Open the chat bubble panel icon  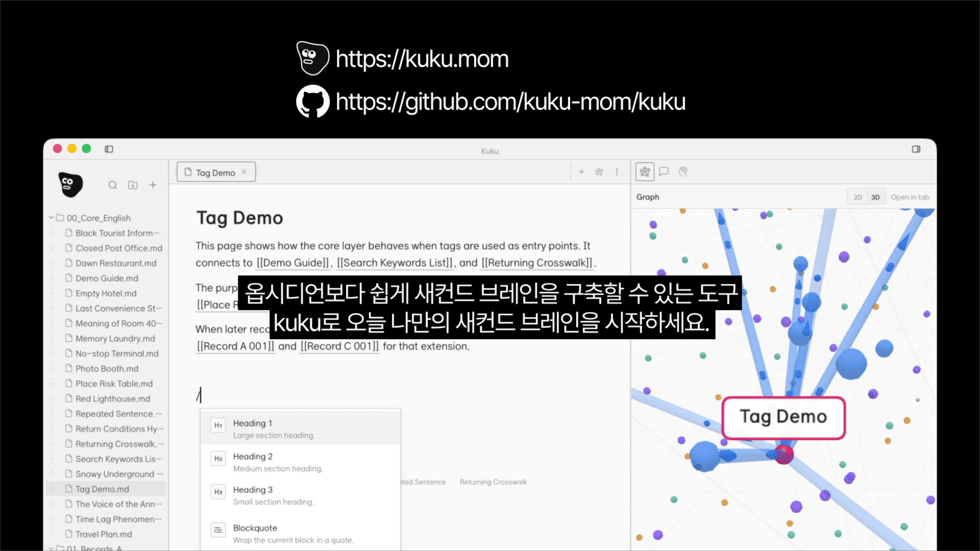(x=664, y=172)
